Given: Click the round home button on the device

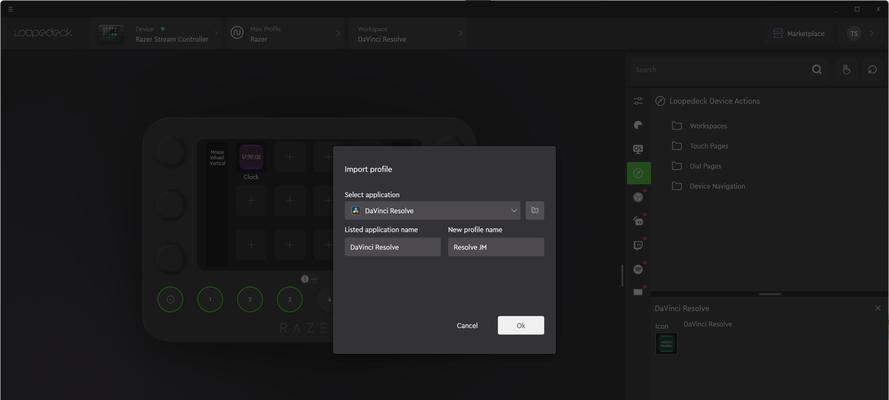Looking at the screenshot, I should [170, 299].
